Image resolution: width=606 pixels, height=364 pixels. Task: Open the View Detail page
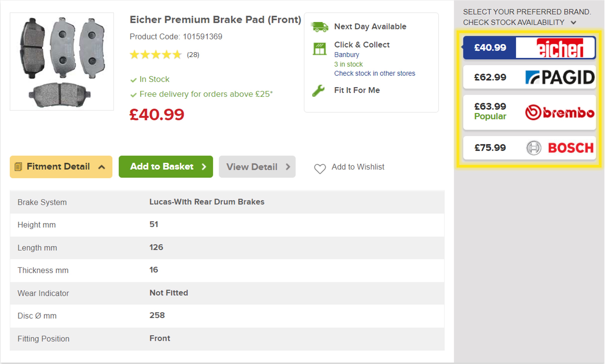257,167
